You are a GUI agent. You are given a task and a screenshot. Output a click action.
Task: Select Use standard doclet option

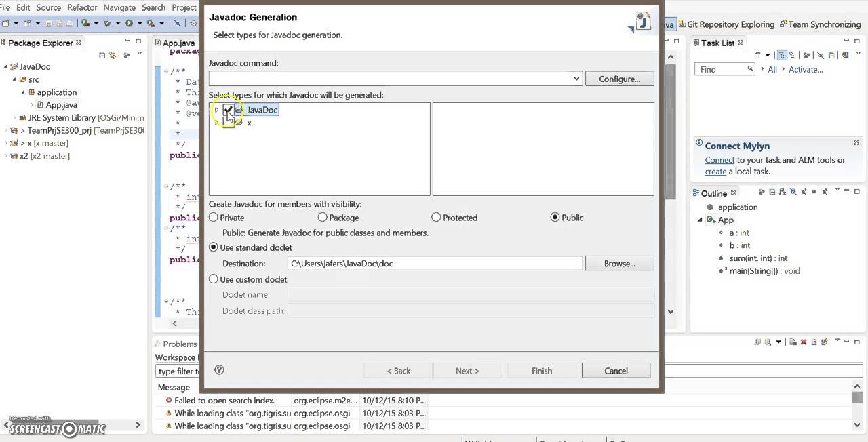tap(214, 247)
